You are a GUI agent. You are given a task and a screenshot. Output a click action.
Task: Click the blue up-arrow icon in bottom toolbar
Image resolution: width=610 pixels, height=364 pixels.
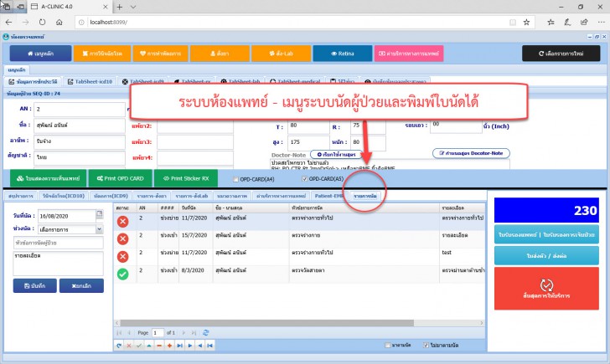149,346
